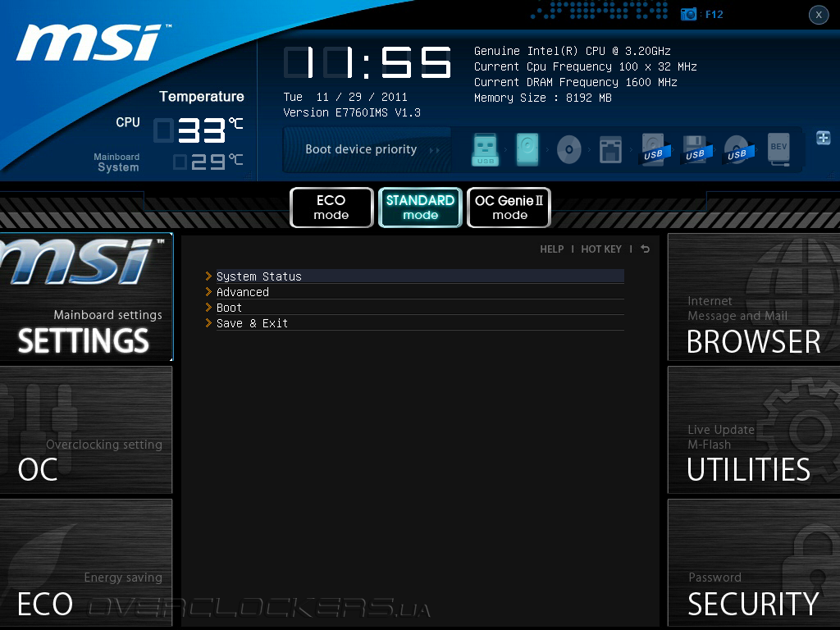This screenshot has width=840, height=630.
Task: Activate STANDARD mode
Action: (420, 208)
